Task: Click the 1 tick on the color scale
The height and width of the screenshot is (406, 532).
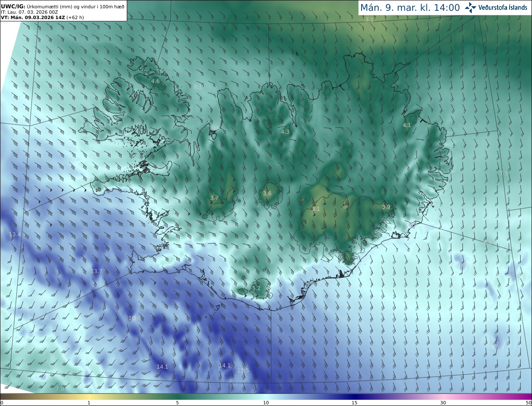Action: [89, 403]
